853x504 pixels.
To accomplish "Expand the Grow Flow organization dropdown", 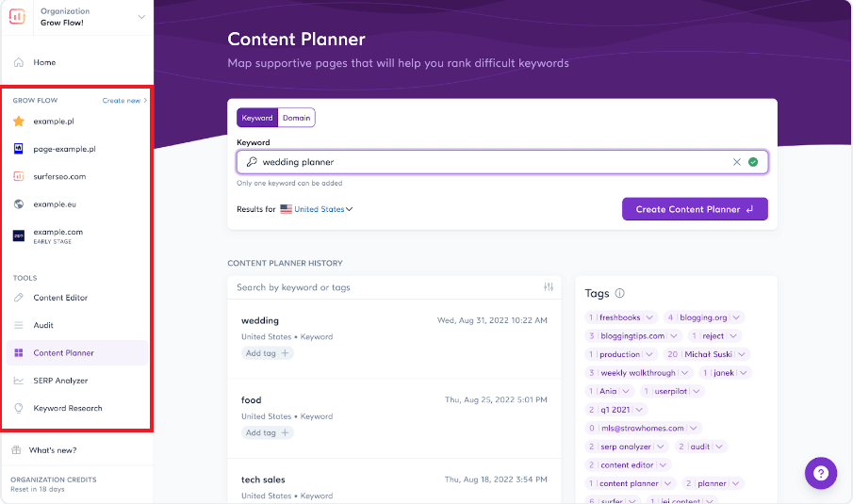I will coord(141,17).
